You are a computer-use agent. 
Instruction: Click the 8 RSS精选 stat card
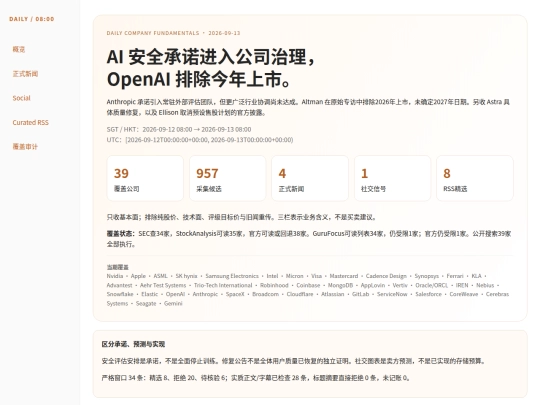point(475,178)
